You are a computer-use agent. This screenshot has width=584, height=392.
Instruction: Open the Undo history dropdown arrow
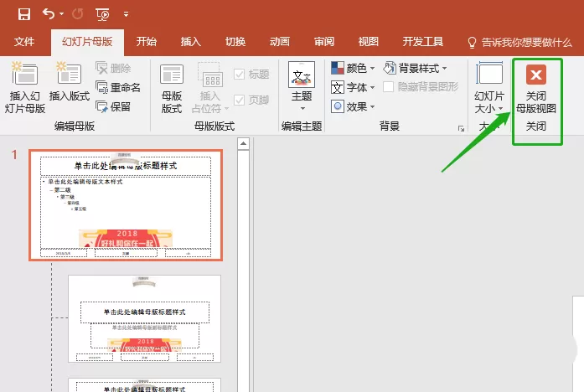[x=62, y=14]
